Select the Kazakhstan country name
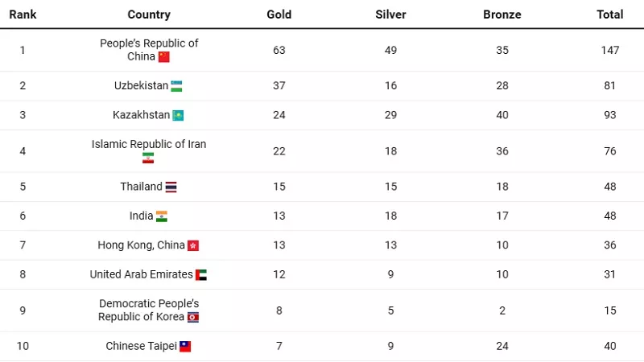 tap(141, 115)
